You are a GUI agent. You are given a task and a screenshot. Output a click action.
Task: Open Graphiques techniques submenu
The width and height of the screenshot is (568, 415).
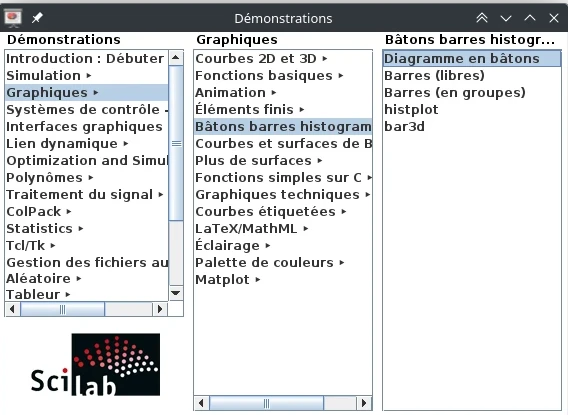click(283, 194)
